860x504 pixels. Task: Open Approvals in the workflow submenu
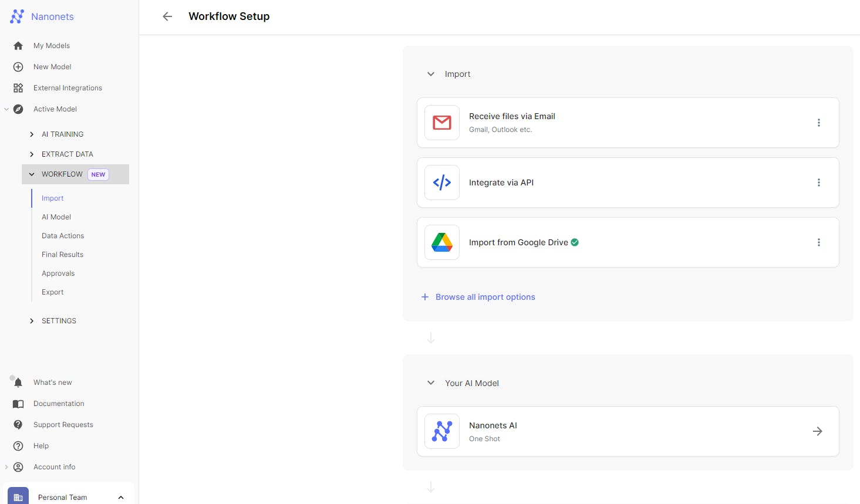pos(58,273)
